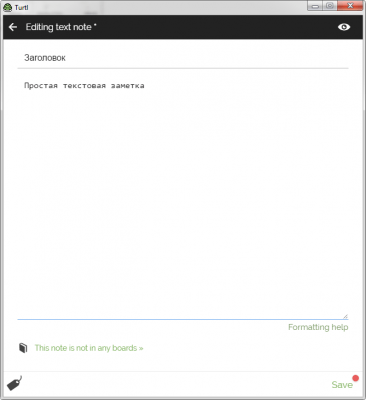Viewport: 366px width, 400px height.
Task: Open the Formatting help link
Action: coord(318,327)
